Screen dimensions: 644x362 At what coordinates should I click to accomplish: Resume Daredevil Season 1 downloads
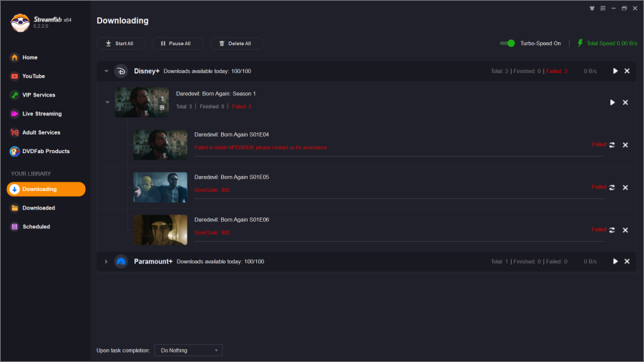[x=612, y=102]
